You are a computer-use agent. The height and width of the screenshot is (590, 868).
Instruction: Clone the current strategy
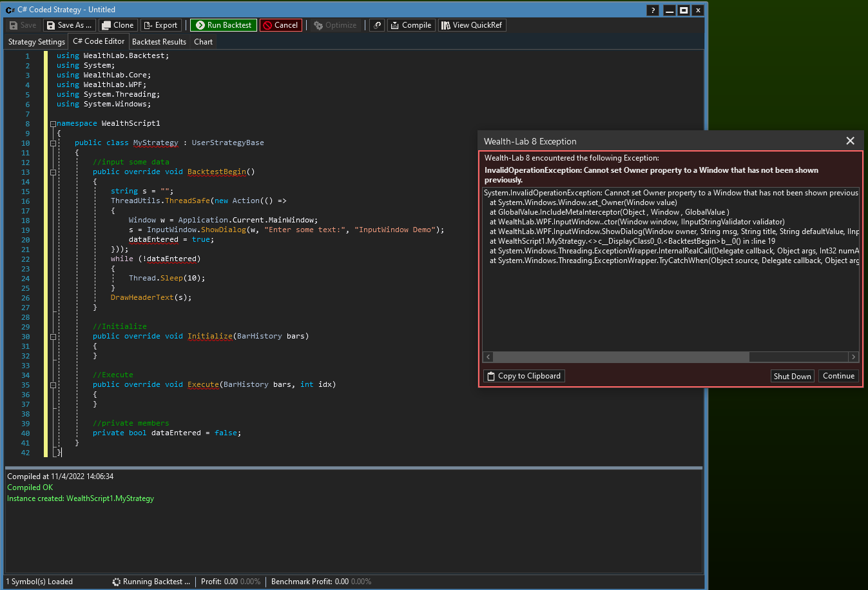pos(118,25)
